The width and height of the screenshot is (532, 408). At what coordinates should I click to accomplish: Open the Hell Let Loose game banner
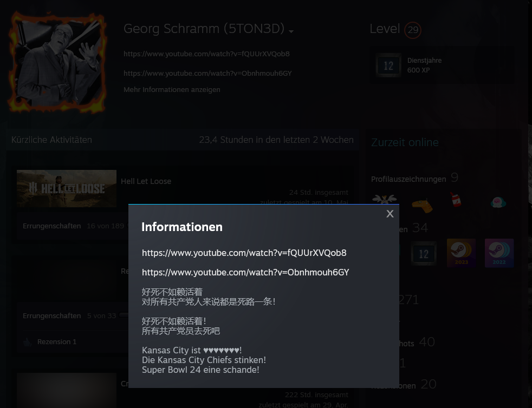tap(67, 188)
